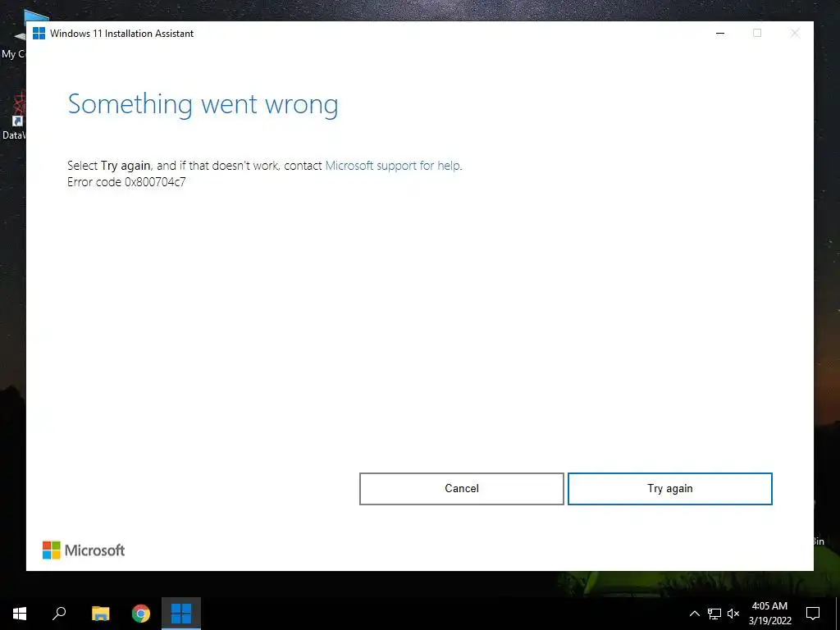Show hidden system tray icons
This screenshot has height=630, width=840.
coord(694,614)
